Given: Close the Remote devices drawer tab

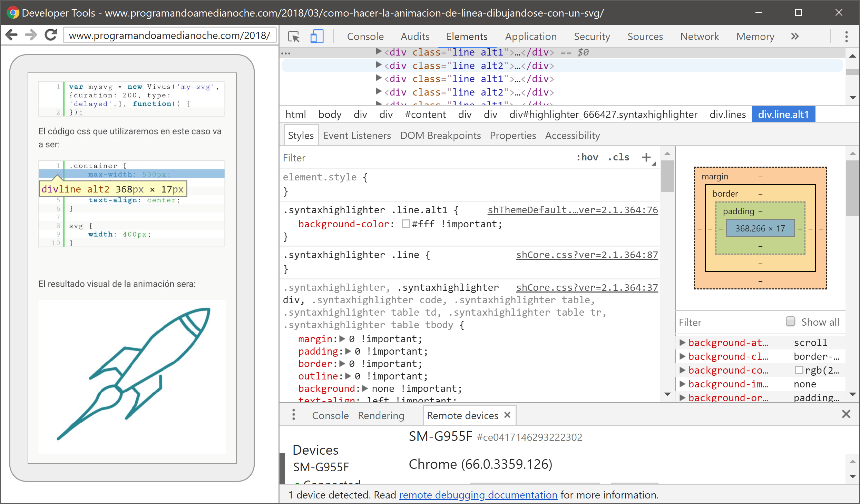Looking at the screenshot, I should [x=507, y=415].
